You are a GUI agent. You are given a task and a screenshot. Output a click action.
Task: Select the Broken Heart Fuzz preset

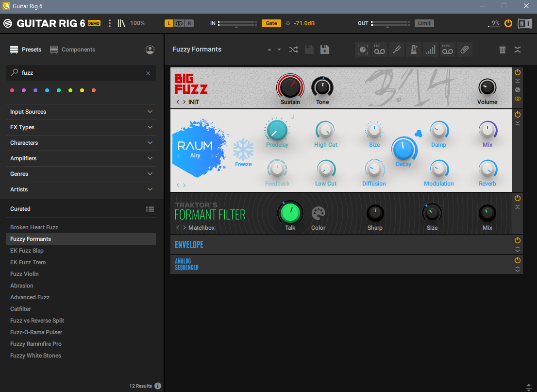click(x=34, y=227)
